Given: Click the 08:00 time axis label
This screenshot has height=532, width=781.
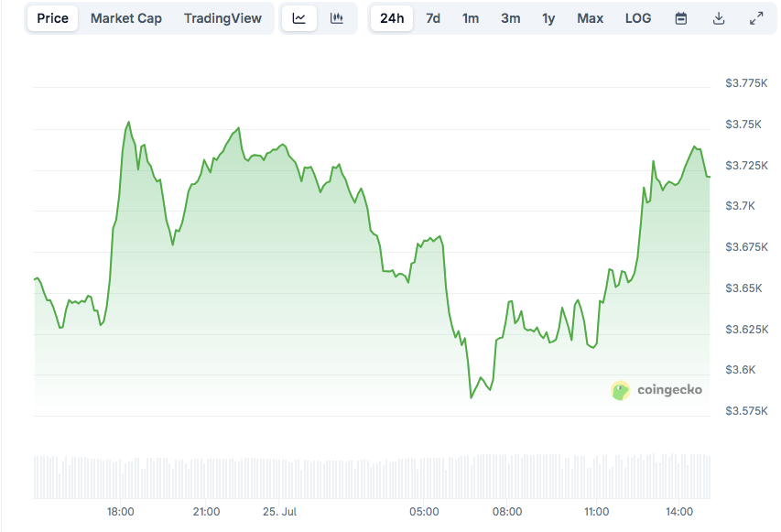Looking at the screenshot, I should pos(507,511).
